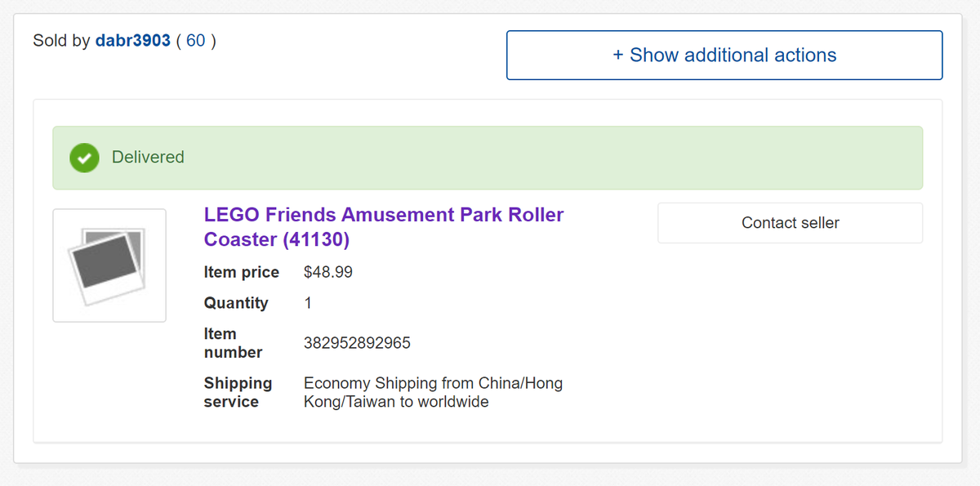Click item number 382952892965
This screenshot has width=980, height=486.
(x=357, y=343)
